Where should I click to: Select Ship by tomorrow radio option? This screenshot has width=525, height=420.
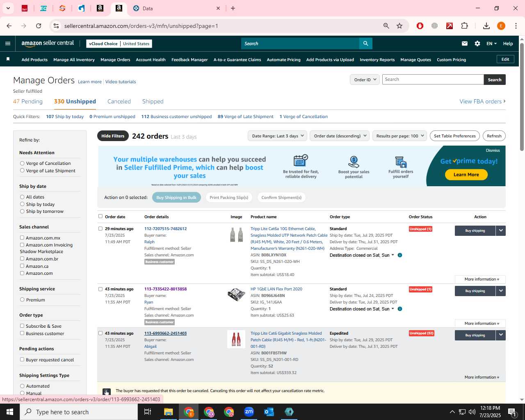[x=22, y=211]
